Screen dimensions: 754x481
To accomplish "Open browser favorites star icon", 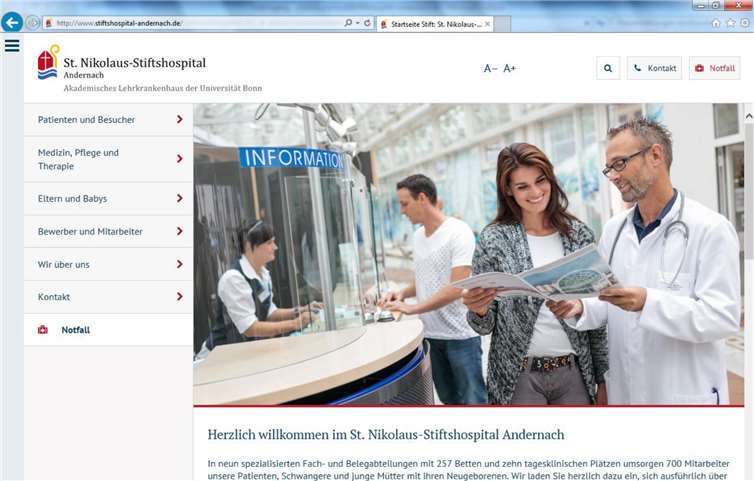I will (731, 23).
